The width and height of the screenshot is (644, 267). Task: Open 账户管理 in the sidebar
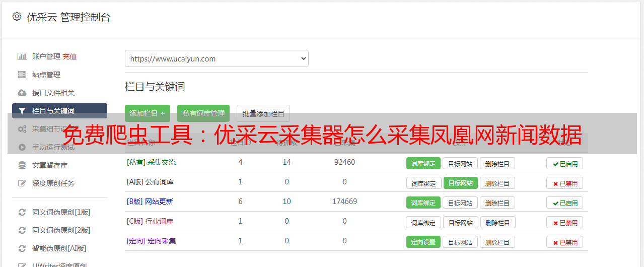click(46, 56)
